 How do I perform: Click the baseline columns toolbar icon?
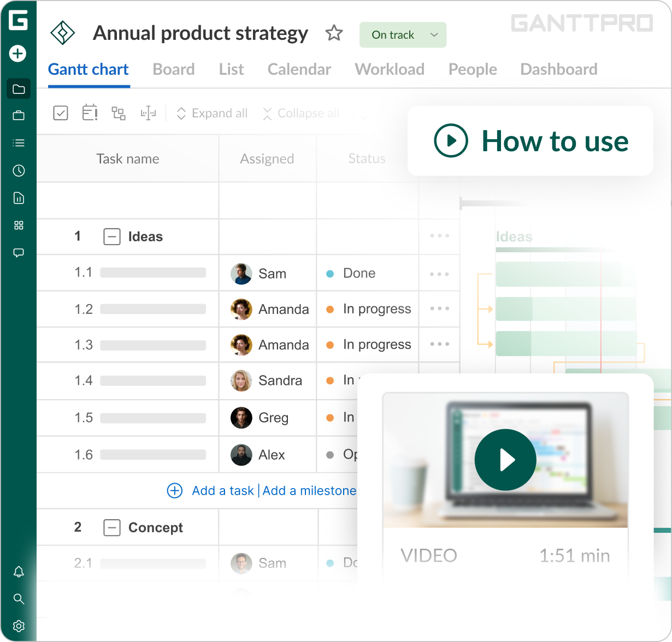point(148,113)
